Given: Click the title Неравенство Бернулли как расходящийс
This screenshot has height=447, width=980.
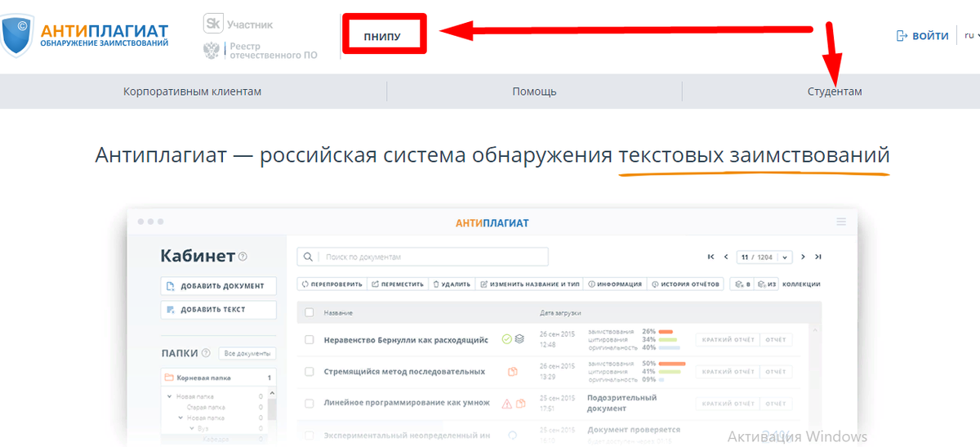Looking at the screenshot, I should pos(406,339).
